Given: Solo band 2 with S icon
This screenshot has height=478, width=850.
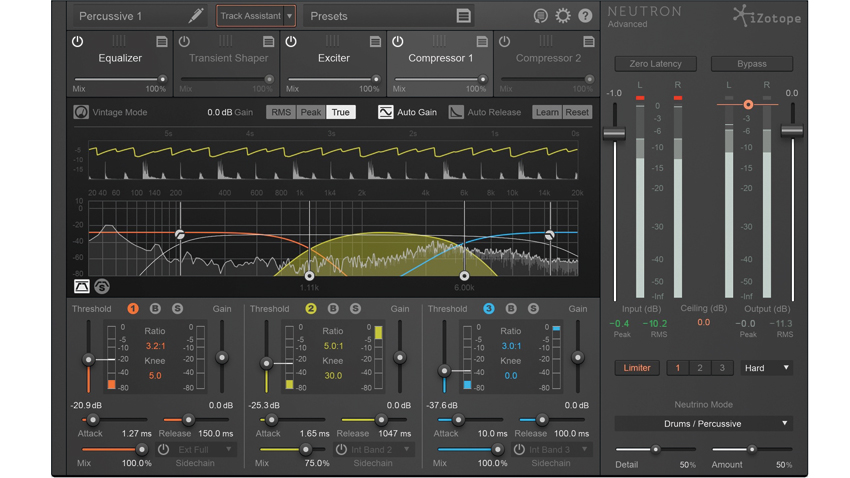Looking at the screenshot, I should coord(355,308).
